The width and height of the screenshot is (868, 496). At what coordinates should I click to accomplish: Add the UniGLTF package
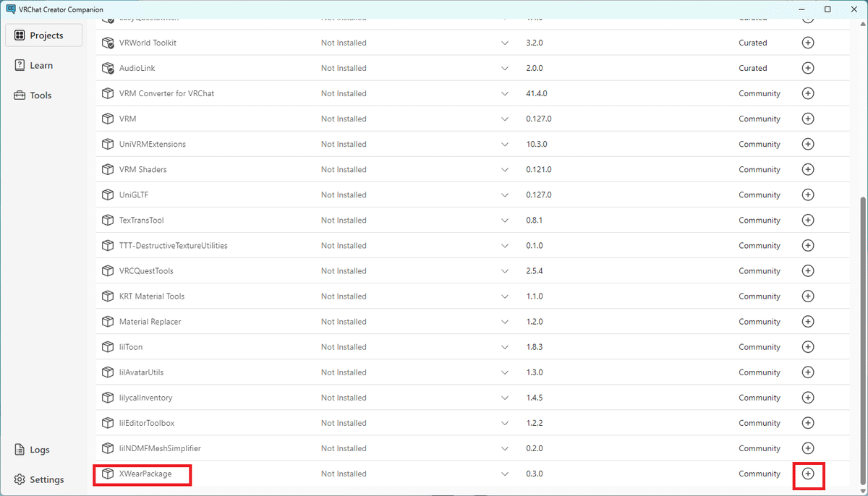pyautogui.click(x=808, y=194)
